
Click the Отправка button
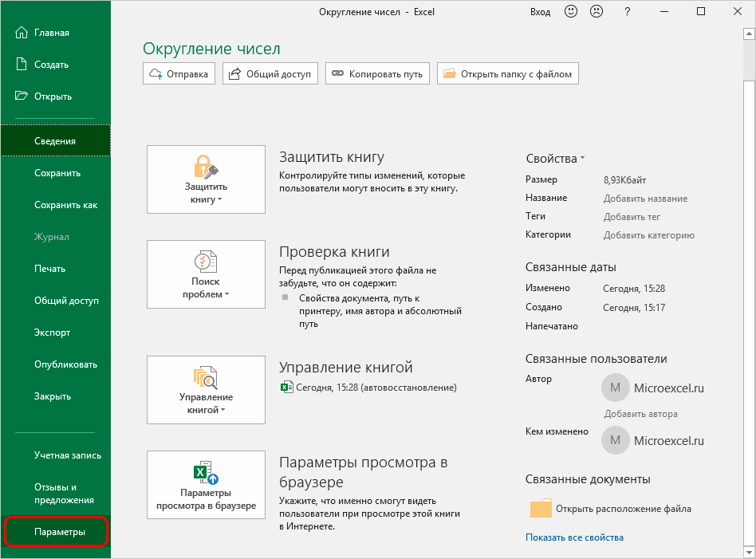tap(179, 74)
